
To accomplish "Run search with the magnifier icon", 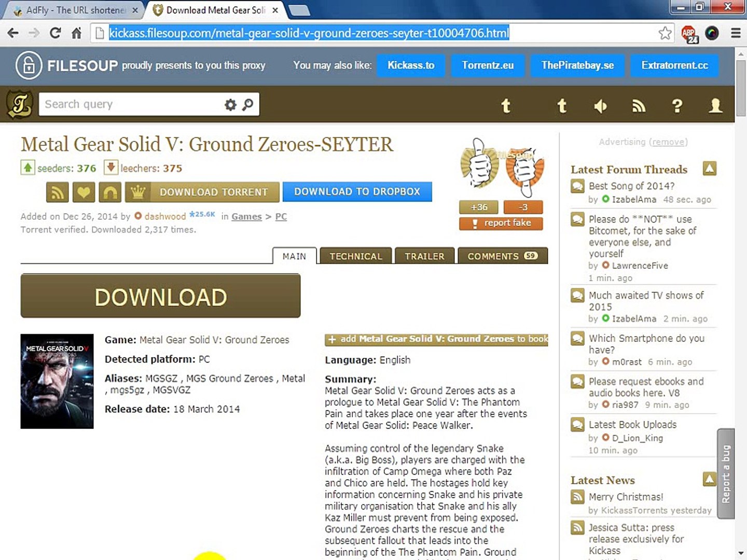I will (x=248, y=104).
